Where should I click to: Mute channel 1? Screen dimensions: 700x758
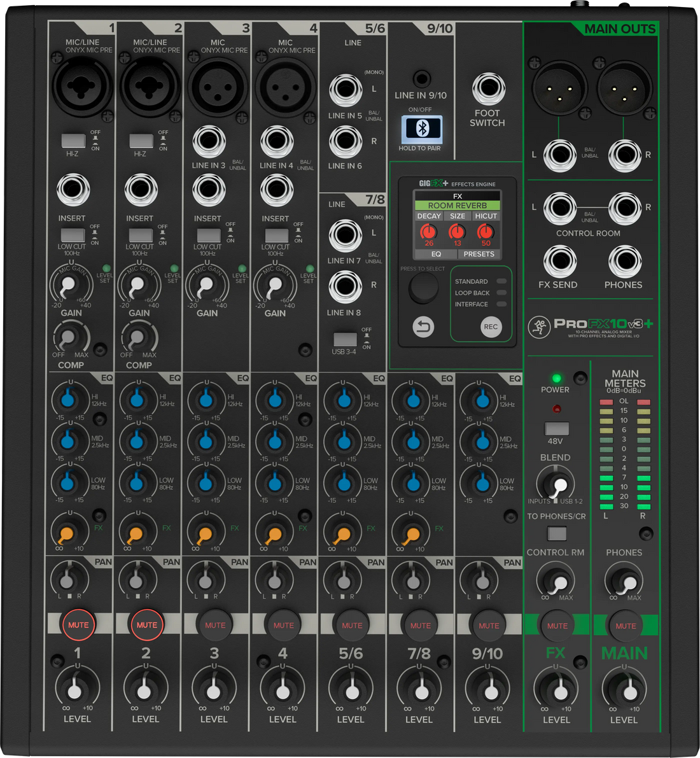point(78,624)
